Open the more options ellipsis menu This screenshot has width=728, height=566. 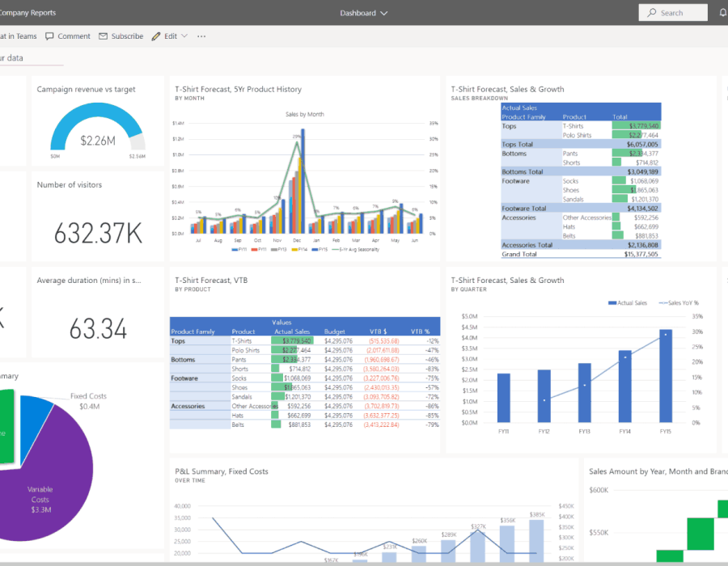(x=201, y=36)
